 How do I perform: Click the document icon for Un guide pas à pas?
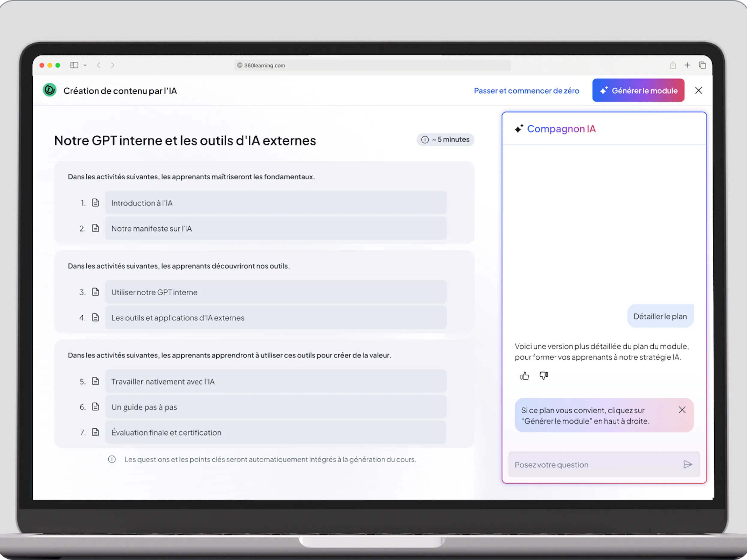(x=96, y=407)
